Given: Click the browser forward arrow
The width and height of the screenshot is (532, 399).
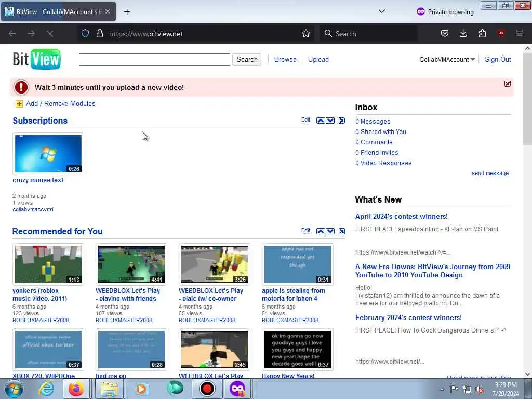Looking at the screenshot, I should click(31, 34).
